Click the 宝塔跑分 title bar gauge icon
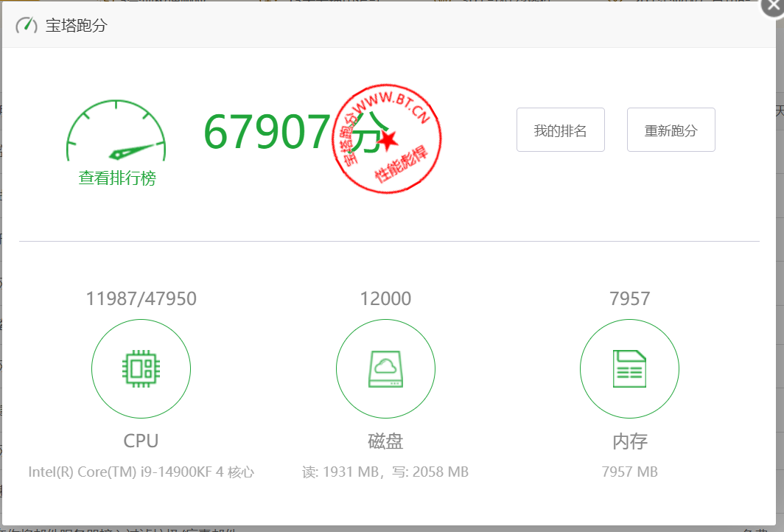The width and height of the screenshot is (784, 532). coord(27,25)
